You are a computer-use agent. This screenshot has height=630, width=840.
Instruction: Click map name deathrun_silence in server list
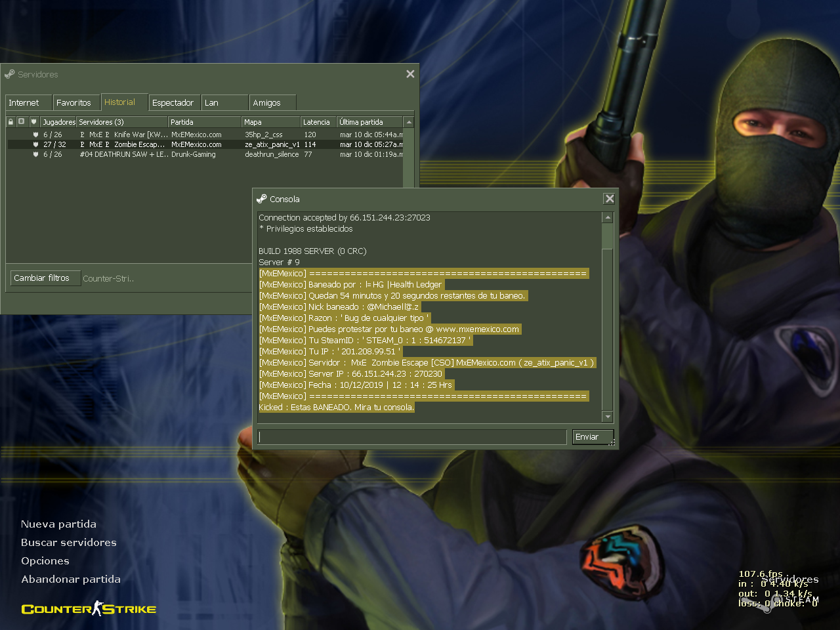coord(272,154)
